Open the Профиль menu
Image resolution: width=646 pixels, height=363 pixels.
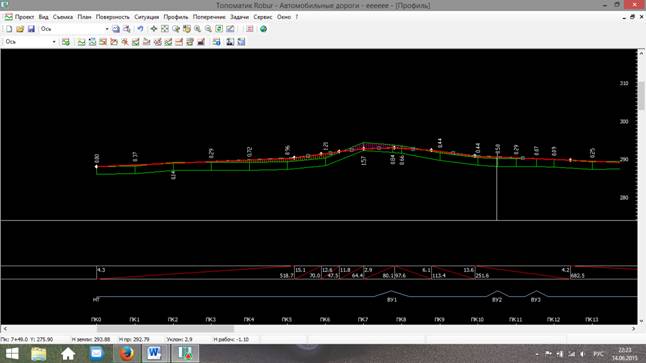tap(176, 17)
